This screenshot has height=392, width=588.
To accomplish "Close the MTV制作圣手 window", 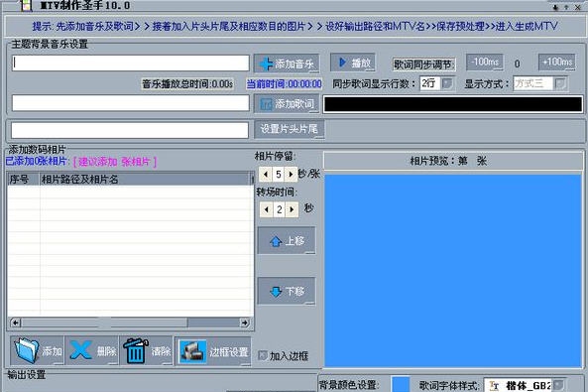I will [x=577, y=7].
